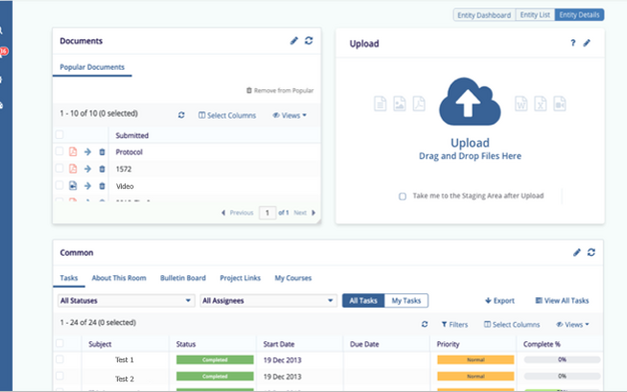The height and width of the screenshot is (392, 627).
Task: Open Views dropdown in Documents panel
Action: click(x=290, y=115)
